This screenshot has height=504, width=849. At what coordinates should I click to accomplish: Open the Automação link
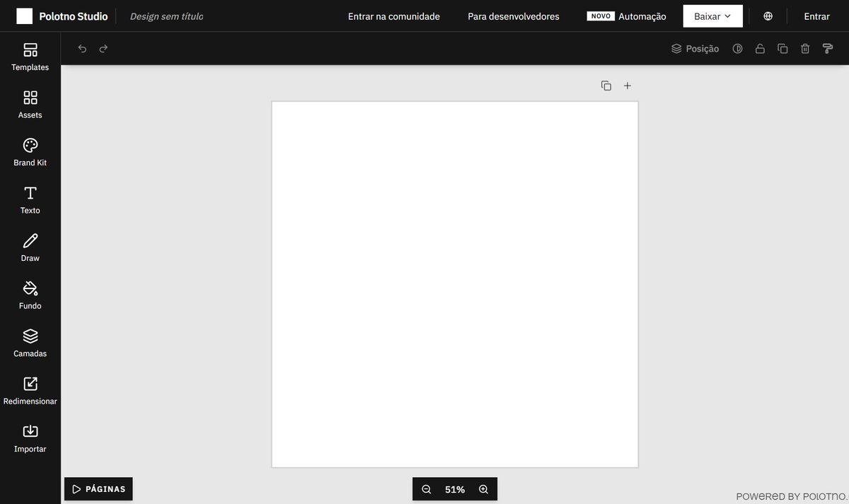pos(627,16)
